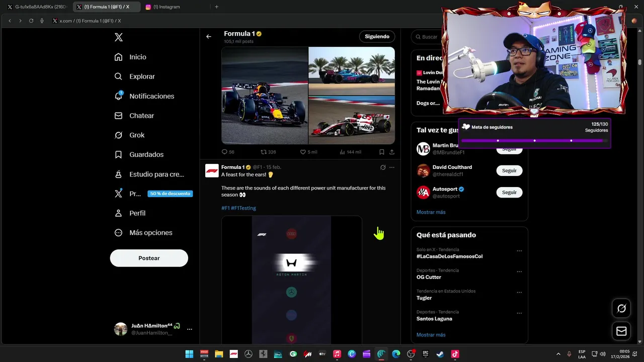
Task: Go back with the arrow next to Formula 1
Action: (x=209, y=36)
